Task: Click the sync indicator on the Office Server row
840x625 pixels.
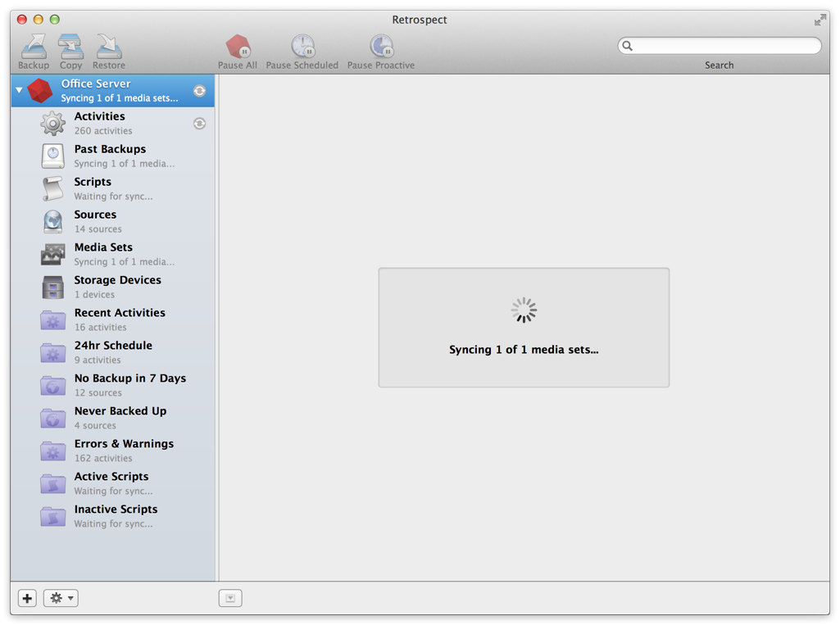Action: point(199,90)
